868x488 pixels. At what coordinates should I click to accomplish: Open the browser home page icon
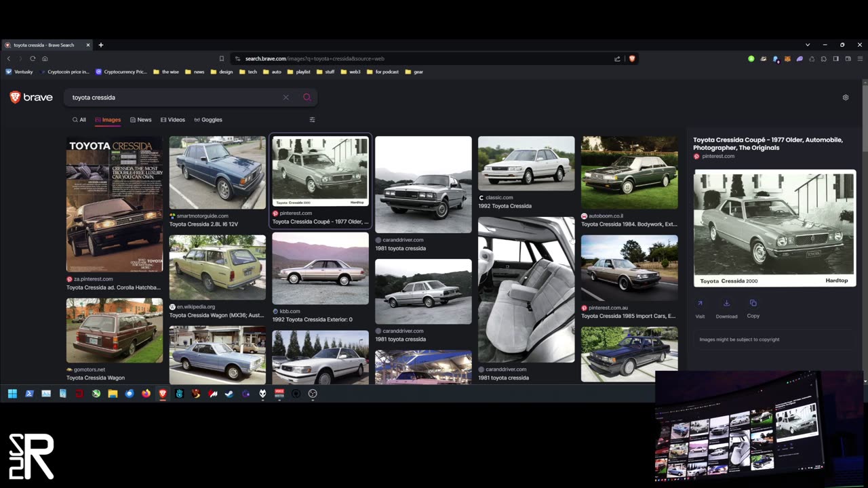(45, 59)
